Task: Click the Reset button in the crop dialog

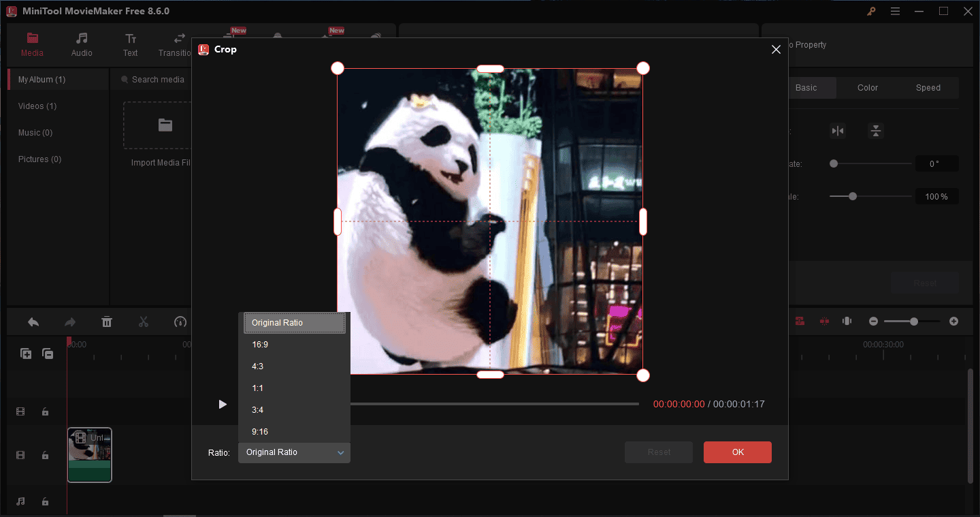Action: click(658, 452)
